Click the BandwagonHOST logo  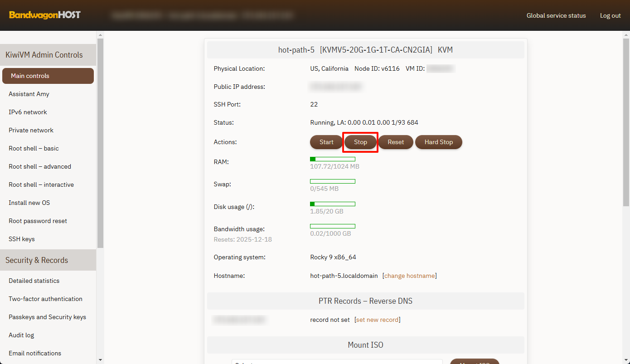(44, 15)
